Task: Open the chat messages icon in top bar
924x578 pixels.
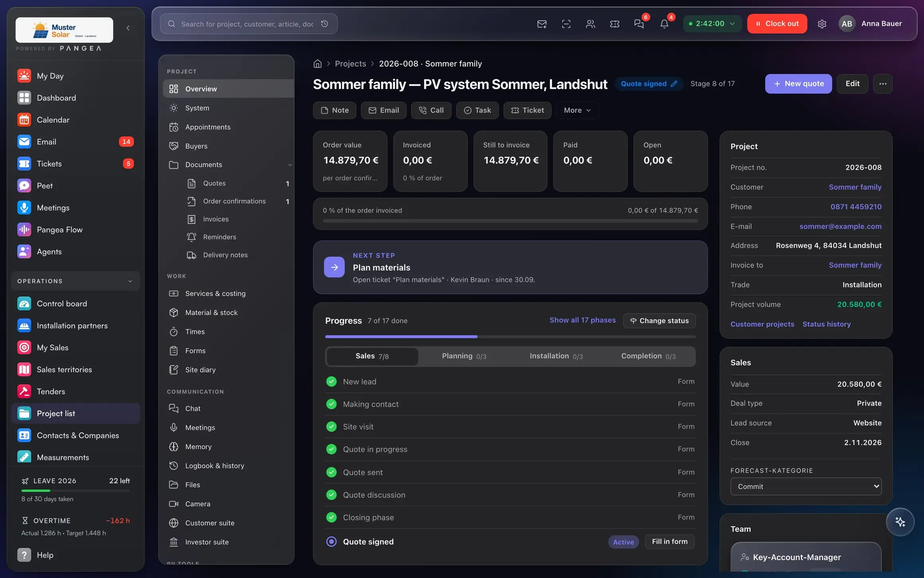Action: [639, 24]
